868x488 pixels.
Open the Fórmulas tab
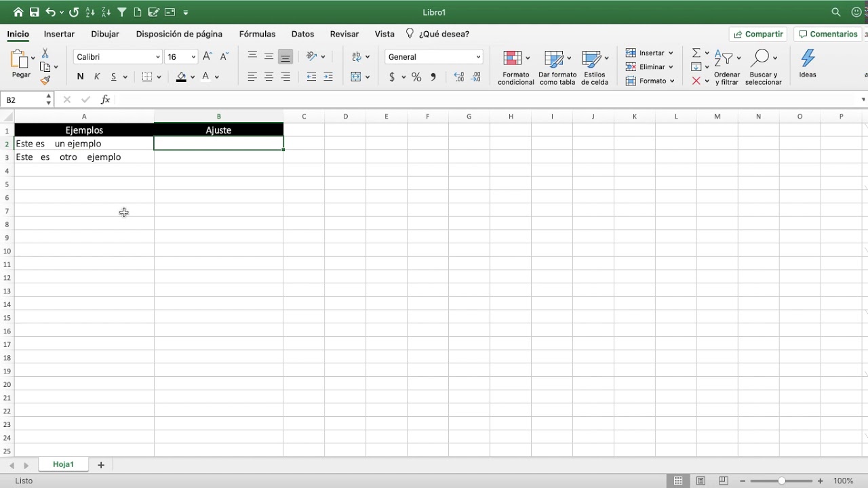(x=257, y=34)
